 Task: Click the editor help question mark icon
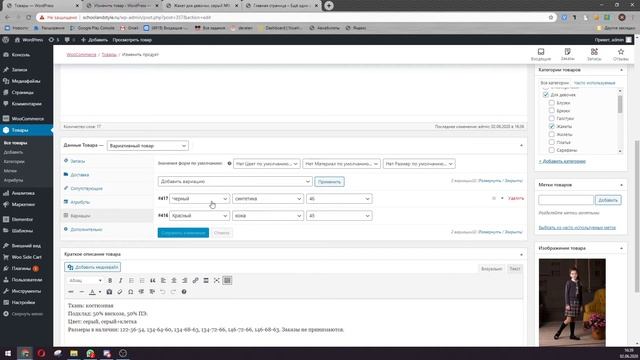pos(184,292)
